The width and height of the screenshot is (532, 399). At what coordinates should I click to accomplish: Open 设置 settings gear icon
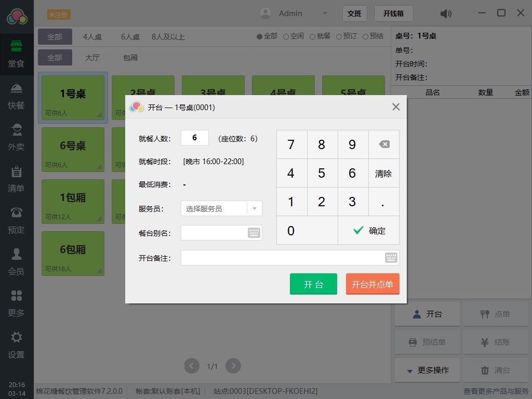click(16, 345)
